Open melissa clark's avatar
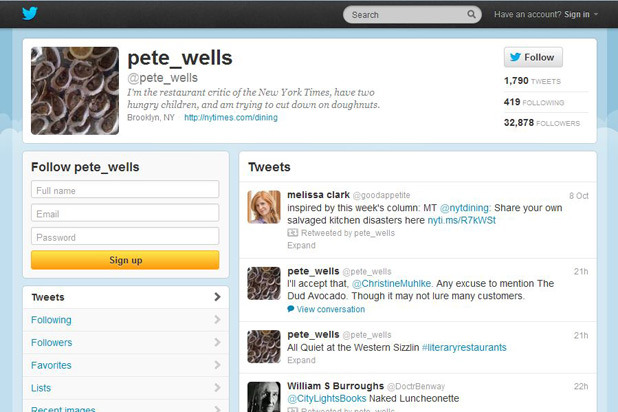Screen dimensions: 618x412 click(x=264, y=207)
